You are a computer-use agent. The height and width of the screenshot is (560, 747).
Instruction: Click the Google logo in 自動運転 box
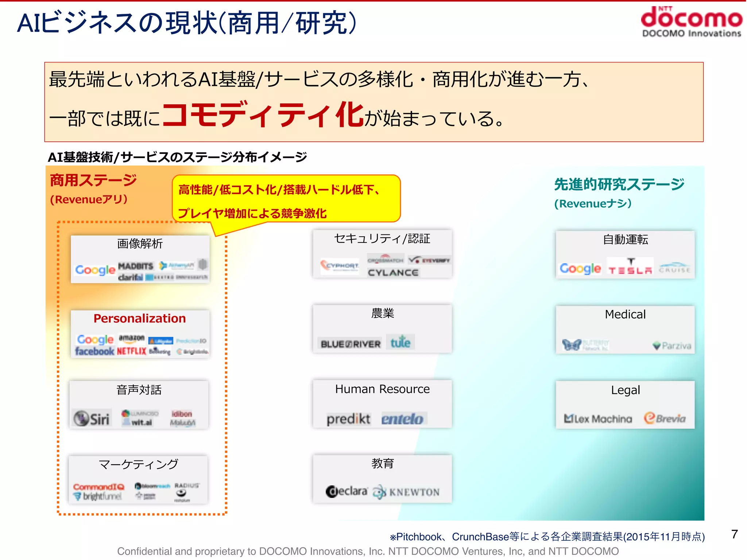(580, 269)
